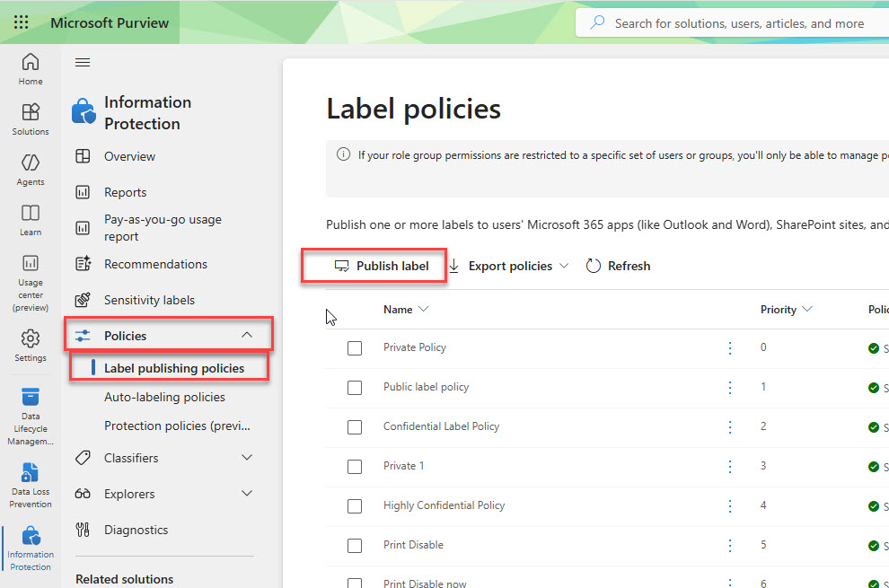Screen dimensions: 889x588
Task: Open Learn in the left rail
Action: pos(30,220)
